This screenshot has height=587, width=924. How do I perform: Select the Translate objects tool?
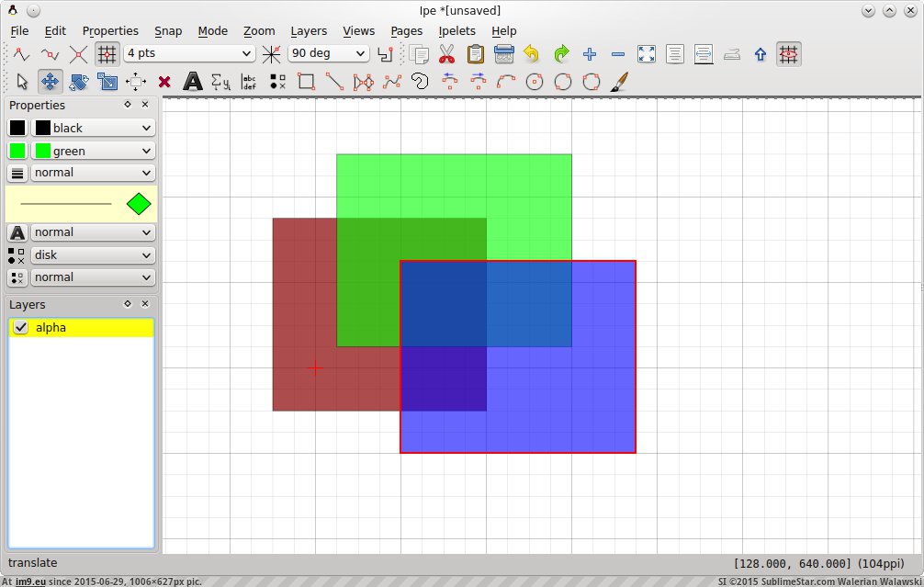(x=50, y=82)
